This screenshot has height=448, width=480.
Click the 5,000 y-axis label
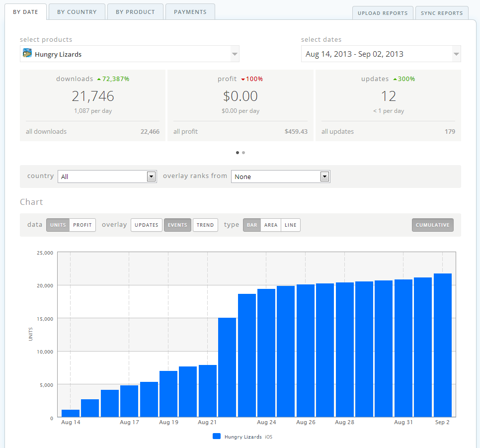(x=47, y=385)
